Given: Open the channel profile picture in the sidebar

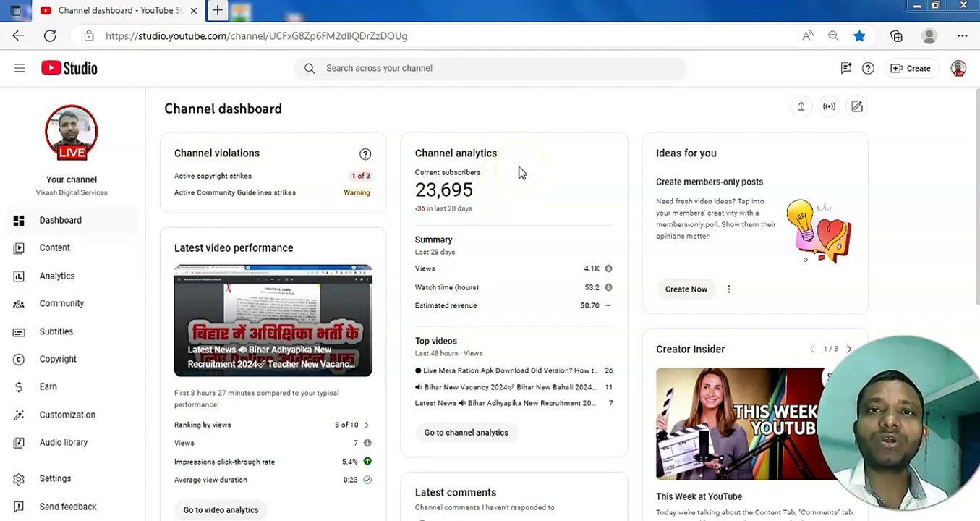Looking at the screenshot, I should click(72, 132).
